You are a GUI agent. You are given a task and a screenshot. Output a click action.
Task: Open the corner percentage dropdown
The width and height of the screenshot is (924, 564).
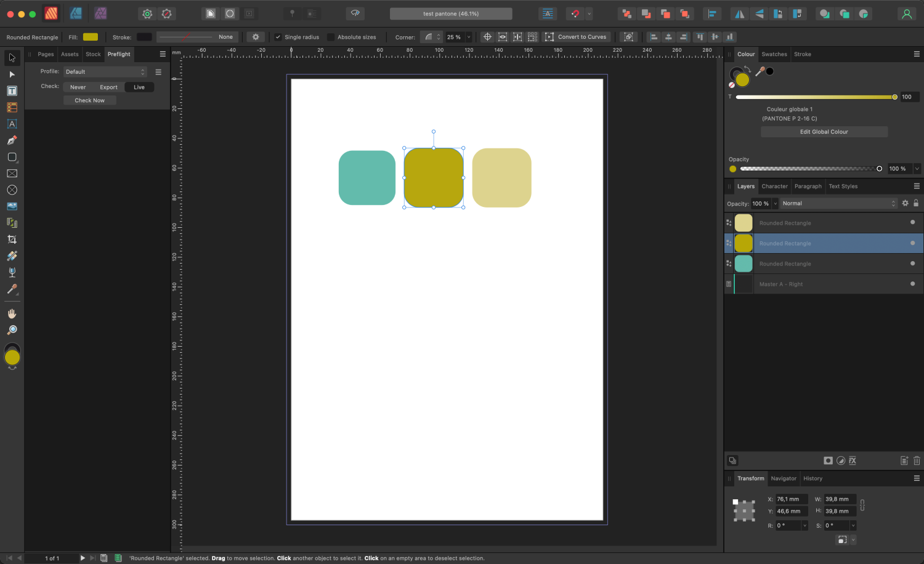[x=468, y=36]
